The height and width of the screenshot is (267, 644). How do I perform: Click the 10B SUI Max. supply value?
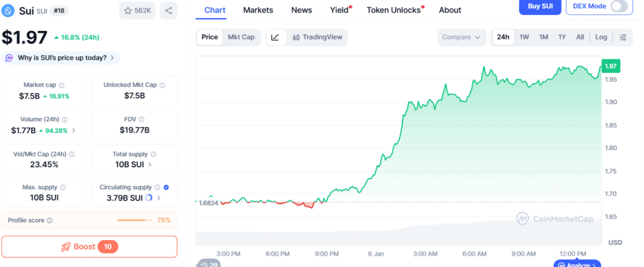pos(44,198)
